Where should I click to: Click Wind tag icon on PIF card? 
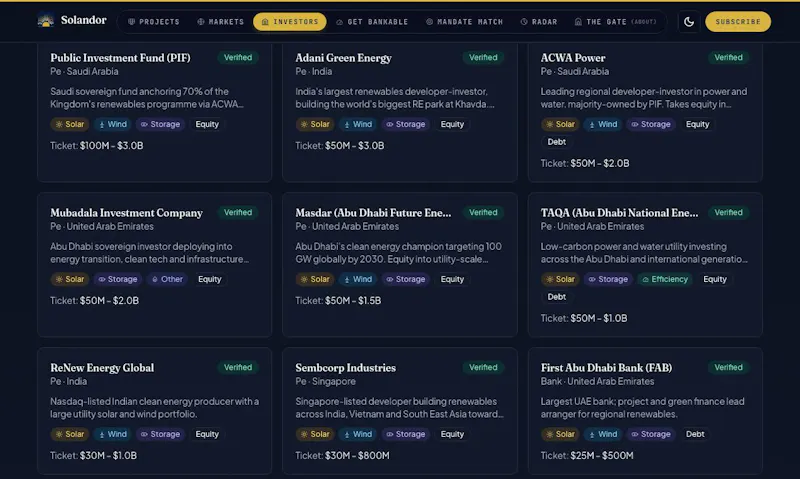(x=102, y=124)
